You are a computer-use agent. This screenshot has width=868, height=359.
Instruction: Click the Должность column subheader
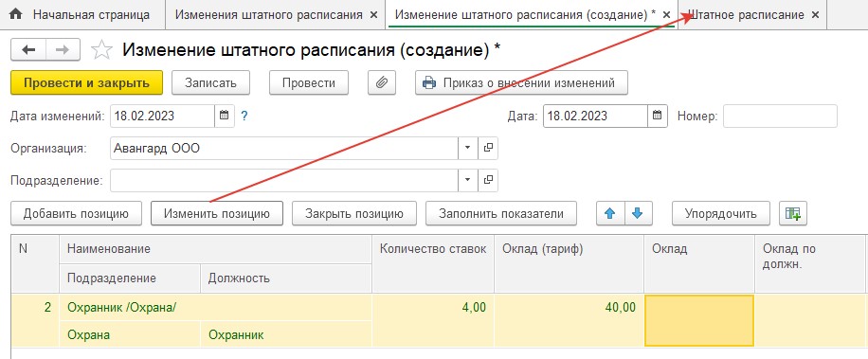(285, 278)
